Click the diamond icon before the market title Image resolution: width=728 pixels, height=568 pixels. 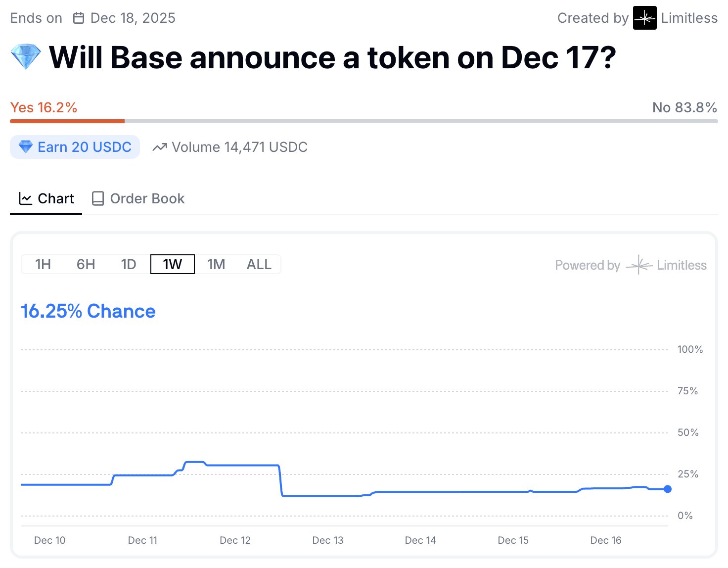[x=26, y=57]
